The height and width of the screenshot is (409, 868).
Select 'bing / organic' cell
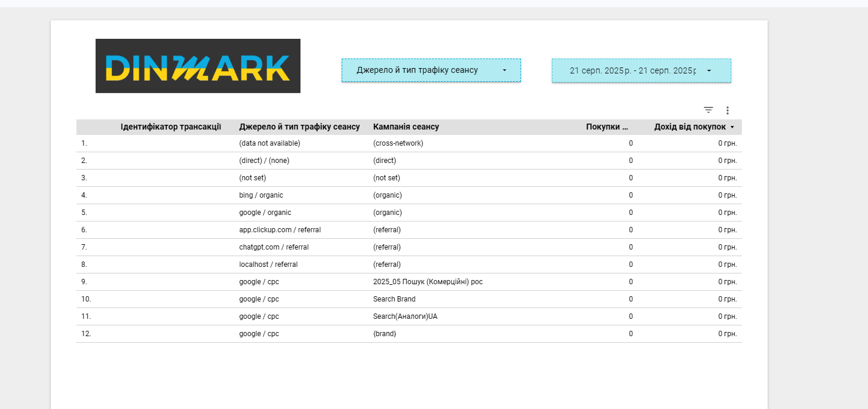(x=261, y=195)
